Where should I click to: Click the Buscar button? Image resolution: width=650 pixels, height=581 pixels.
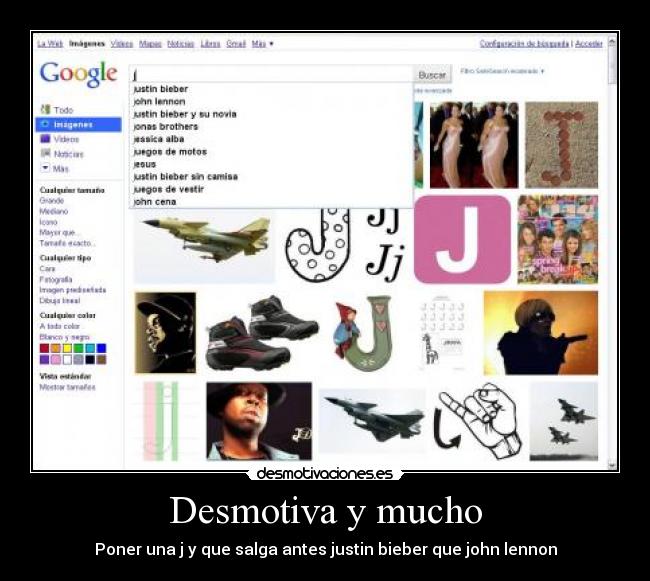pos(432,75)
